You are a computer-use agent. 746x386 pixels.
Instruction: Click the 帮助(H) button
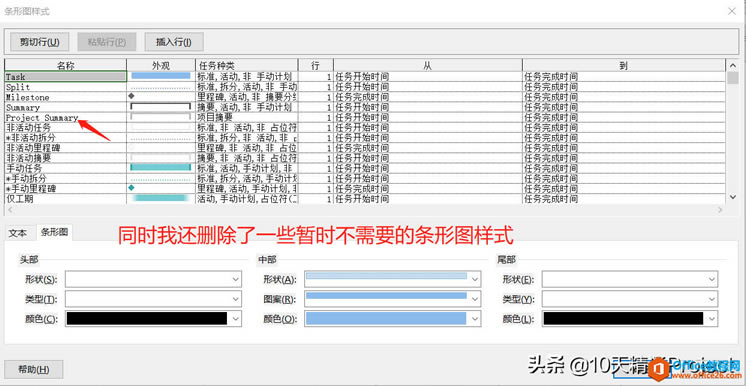(33, 369)
